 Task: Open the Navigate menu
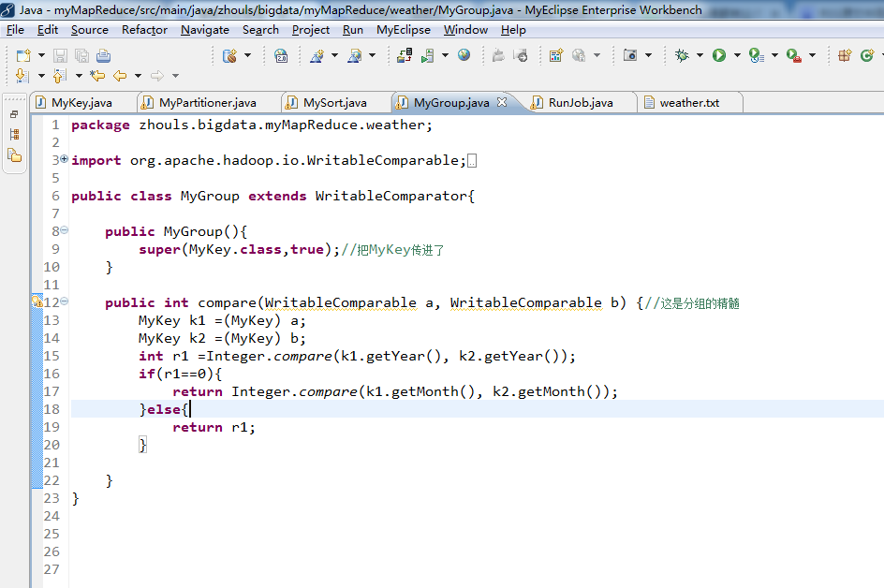[205, 30]
